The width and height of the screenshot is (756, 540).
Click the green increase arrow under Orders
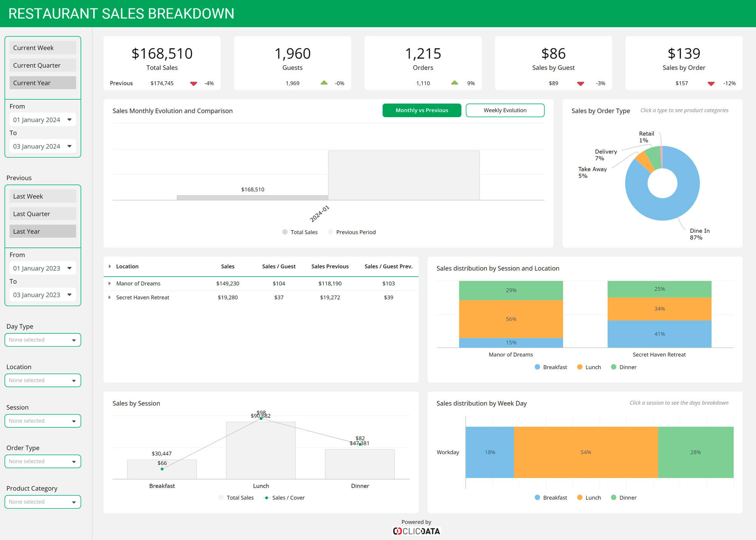coord(454,83)
